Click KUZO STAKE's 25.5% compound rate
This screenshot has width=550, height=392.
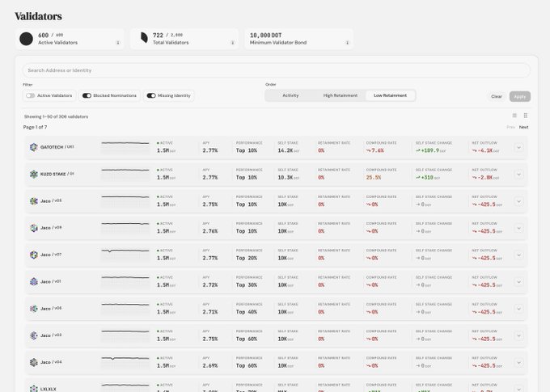374,178
